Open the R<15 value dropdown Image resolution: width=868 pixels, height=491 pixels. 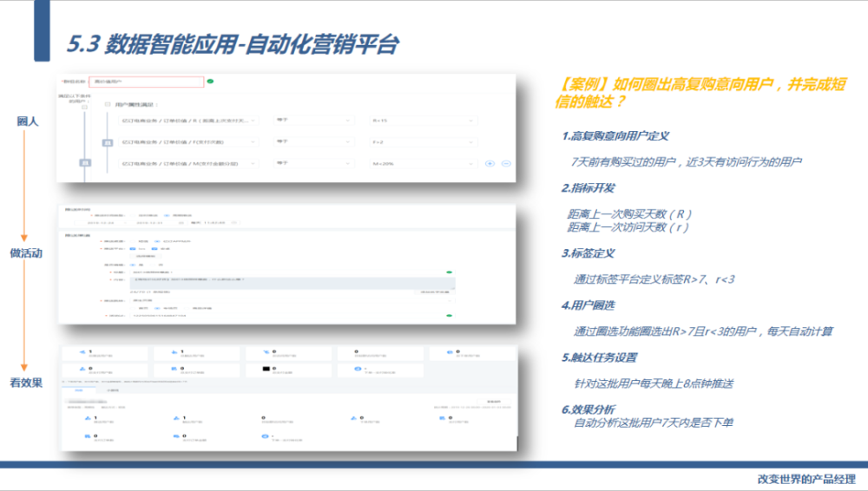tap(423, 120)
